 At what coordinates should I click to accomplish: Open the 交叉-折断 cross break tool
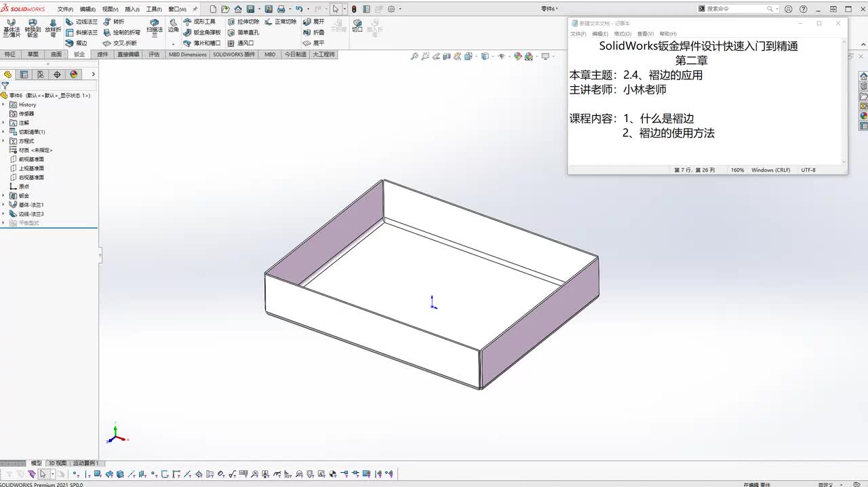click(120, 43)
